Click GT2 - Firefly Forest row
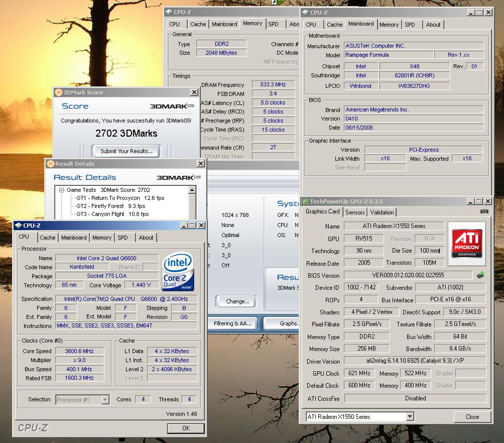Image resolution: width=504 pixels, height=443 pixels. (x=111, y=206)
